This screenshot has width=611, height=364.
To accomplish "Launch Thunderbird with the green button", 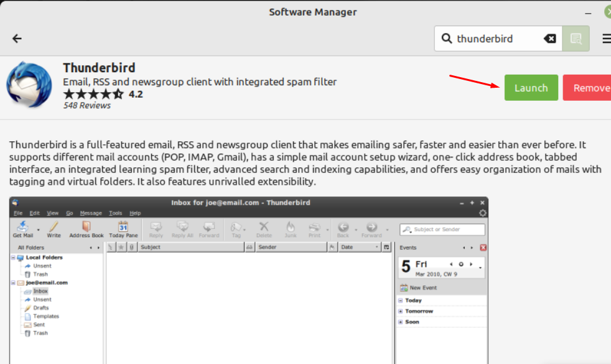I will (531, 88).
